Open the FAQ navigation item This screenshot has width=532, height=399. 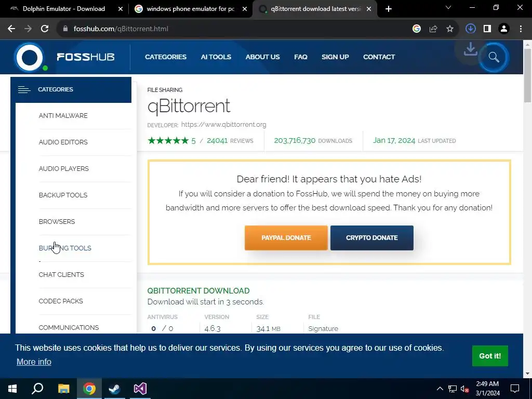(301, 57)
